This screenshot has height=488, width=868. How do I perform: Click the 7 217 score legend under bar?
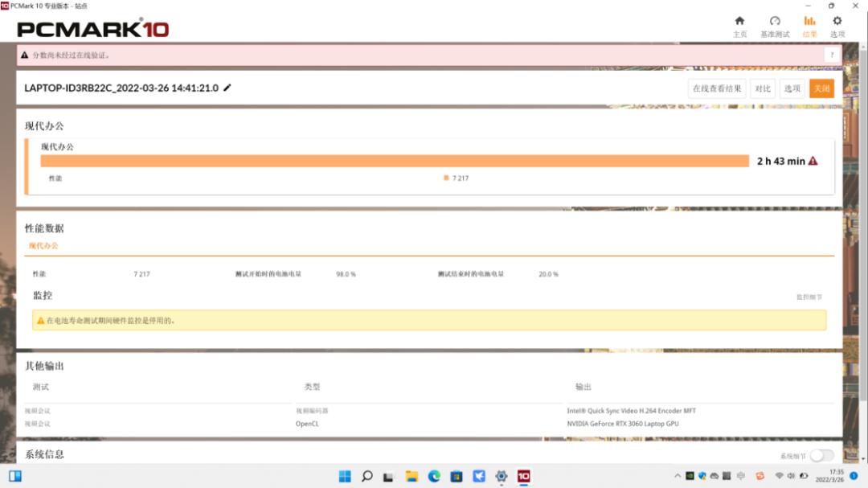[457, 178]
